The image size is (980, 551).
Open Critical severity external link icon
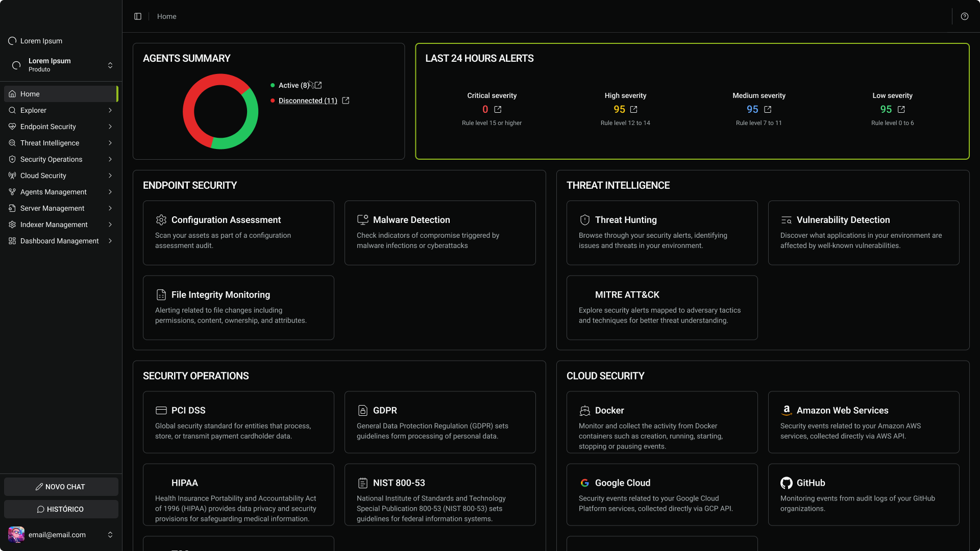pyautogui.click(x=498, y=110)
